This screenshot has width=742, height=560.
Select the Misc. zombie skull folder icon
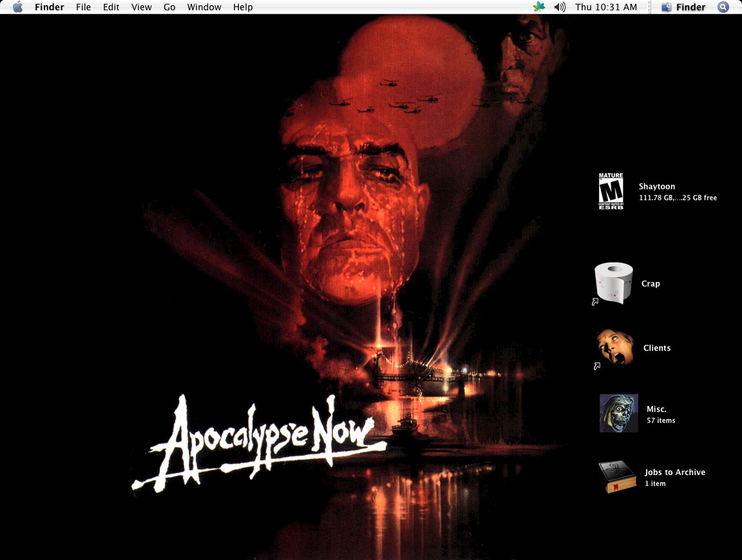point(618,413)
